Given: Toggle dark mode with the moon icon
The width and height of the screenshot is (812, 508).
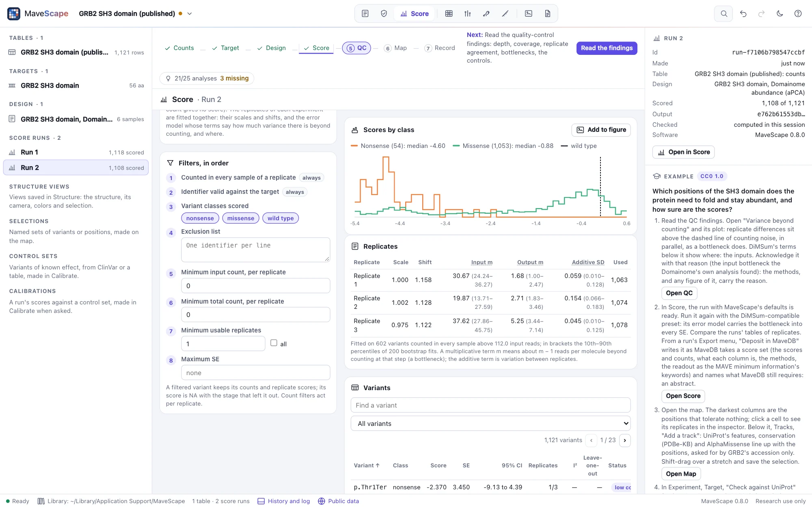Looking at the screenshot, I should (780, 13).
